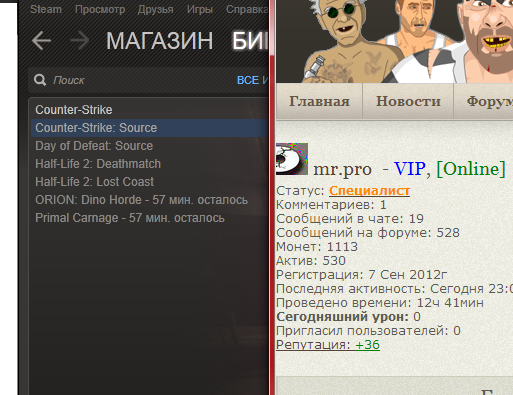Screen dimensions: 513x395
Task: Open the Новости site tab
Action: (408, 101)
